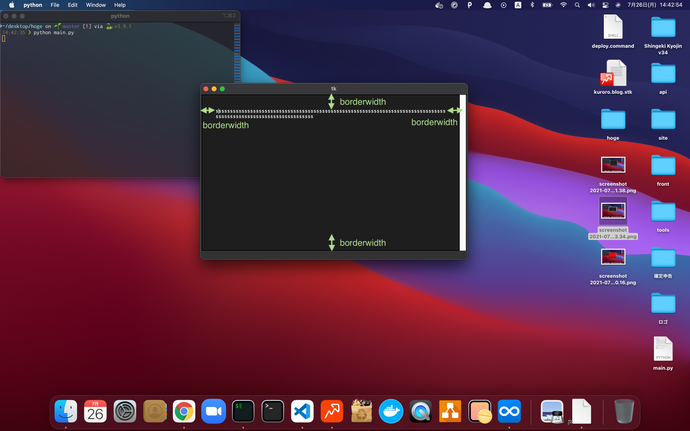Select deploy.command file on desktop
The image size is (690, 431).
click(x=613, y=32)
